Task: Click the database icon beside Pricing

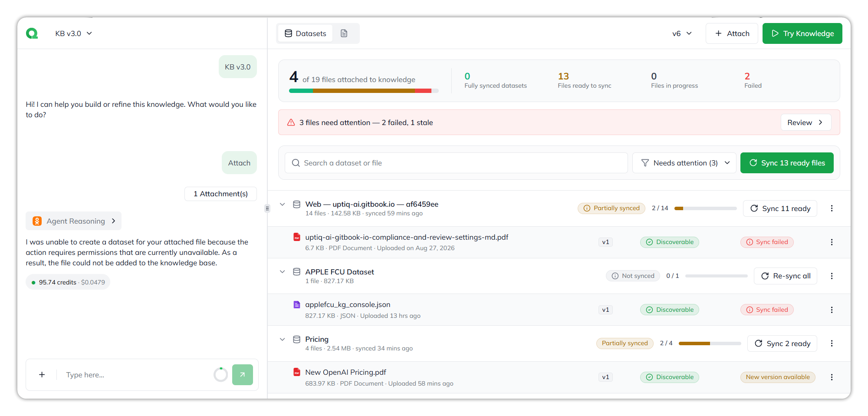Action: tap(297, 339)
